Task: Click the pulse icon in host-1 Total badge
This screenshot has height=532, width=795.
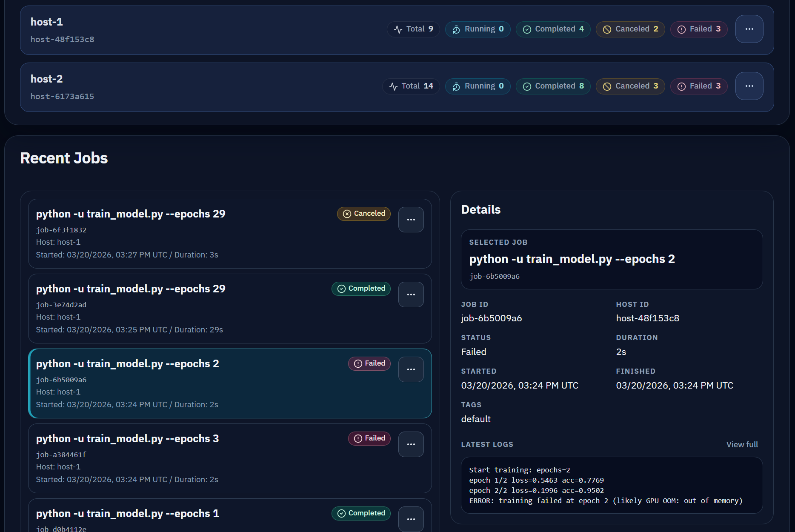Action: click(398, 29)
